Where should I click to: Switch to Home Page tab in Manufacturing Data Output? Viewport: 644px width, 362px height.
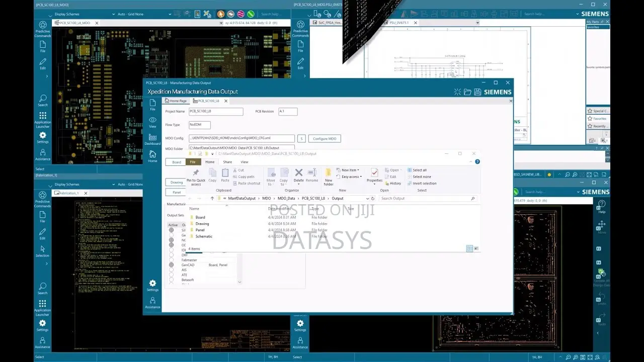point(176,101)
